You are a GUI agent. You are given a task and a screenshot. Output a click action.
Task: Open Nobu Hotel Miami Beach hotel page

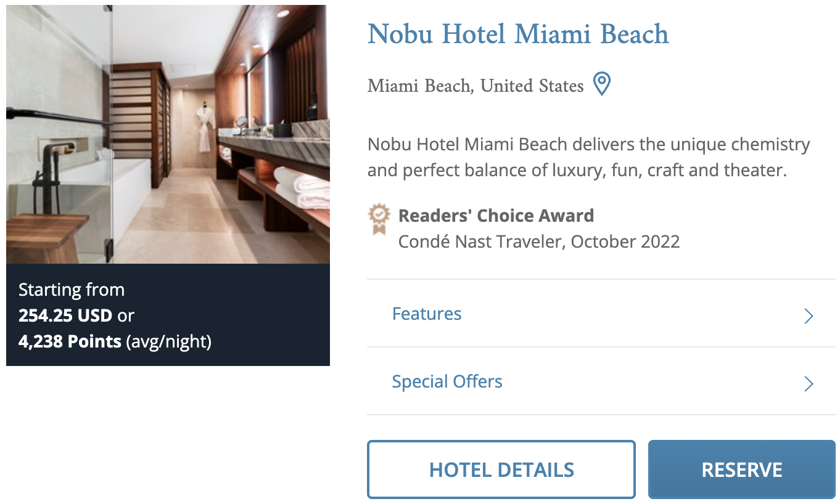pyautogui.click(x=517, y=34)
